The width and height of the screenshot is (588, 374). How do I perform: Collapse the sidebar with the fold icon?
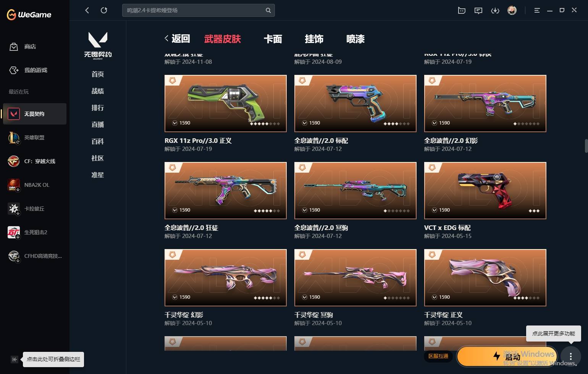click(14, 359)
